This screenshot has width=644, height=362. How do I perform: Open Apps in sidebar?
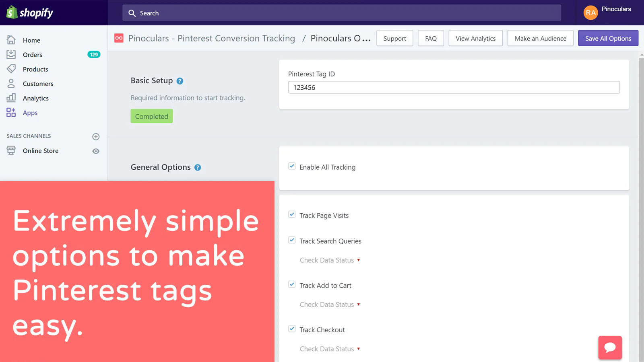30,113
